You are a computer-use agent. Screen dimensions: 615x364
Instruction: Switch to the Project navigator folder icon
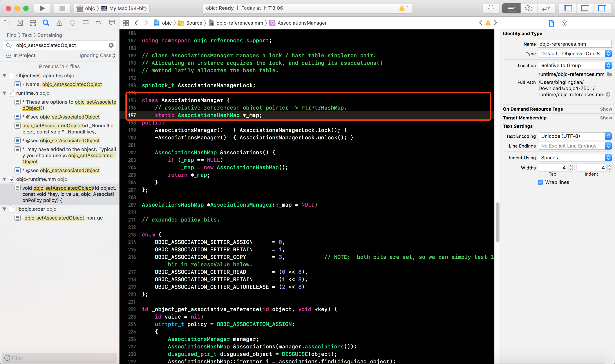tap(7, 23)
